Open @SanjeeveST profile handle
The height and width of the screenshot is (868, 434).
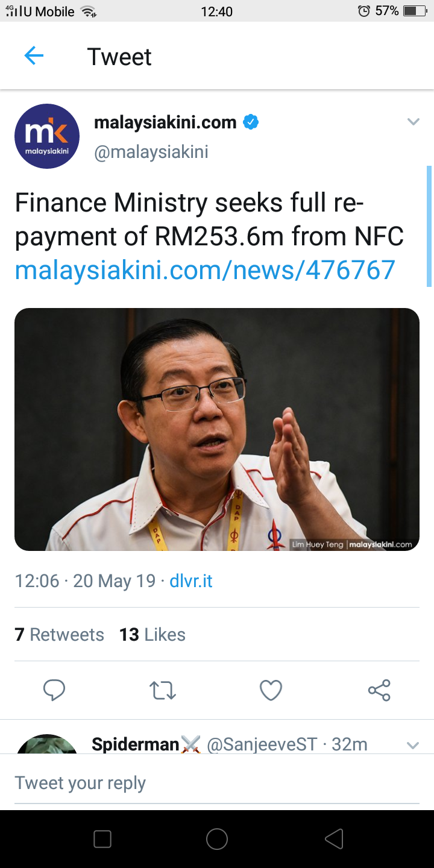coord(262,744)
